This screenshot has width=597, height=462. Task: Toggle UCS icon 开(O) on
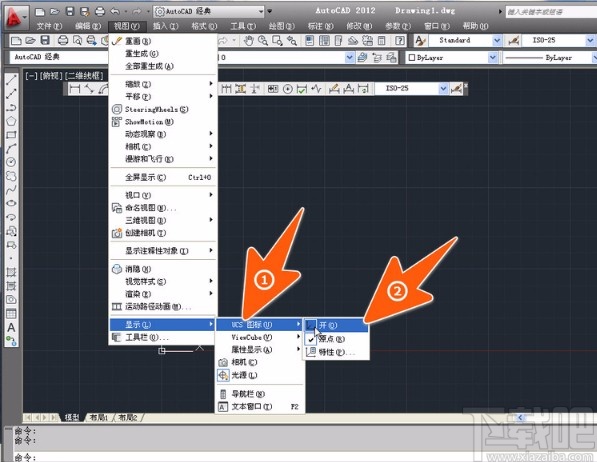(x=336, y=325)
